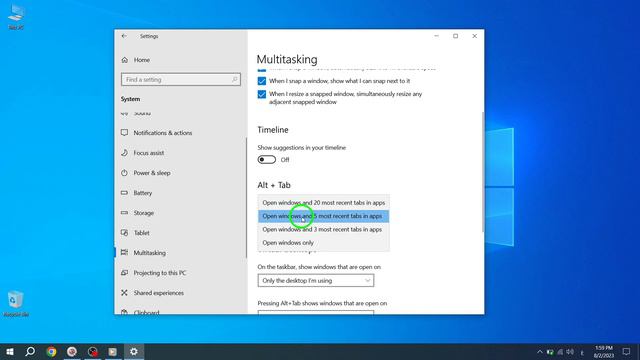The width and height of the screenshot is (640, 360).
Task: Select the Tablet icon in sidebar
Action: click(124, 233)
